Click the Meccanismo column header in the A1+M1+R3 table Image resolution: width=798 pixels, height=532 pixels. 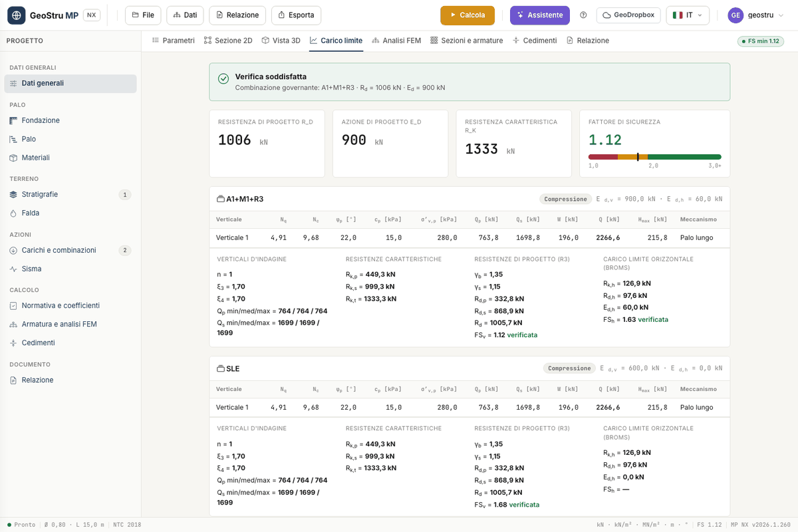pos(698,219)
